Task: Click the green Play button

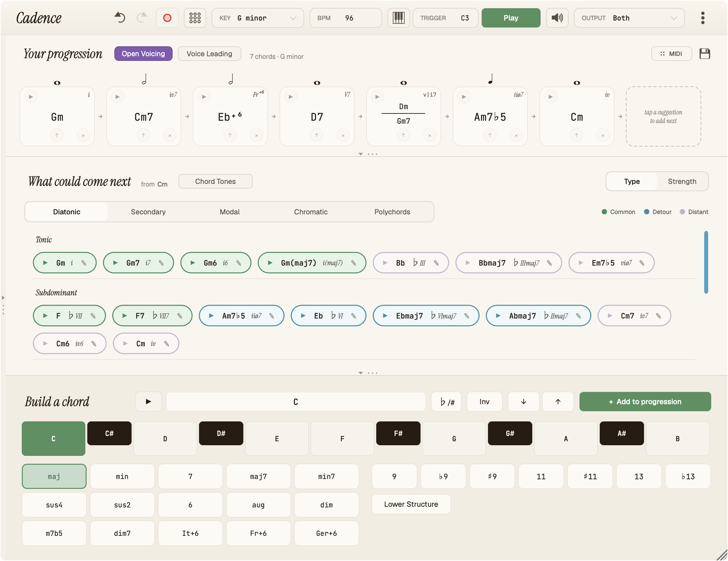Action: click(511, 18)
